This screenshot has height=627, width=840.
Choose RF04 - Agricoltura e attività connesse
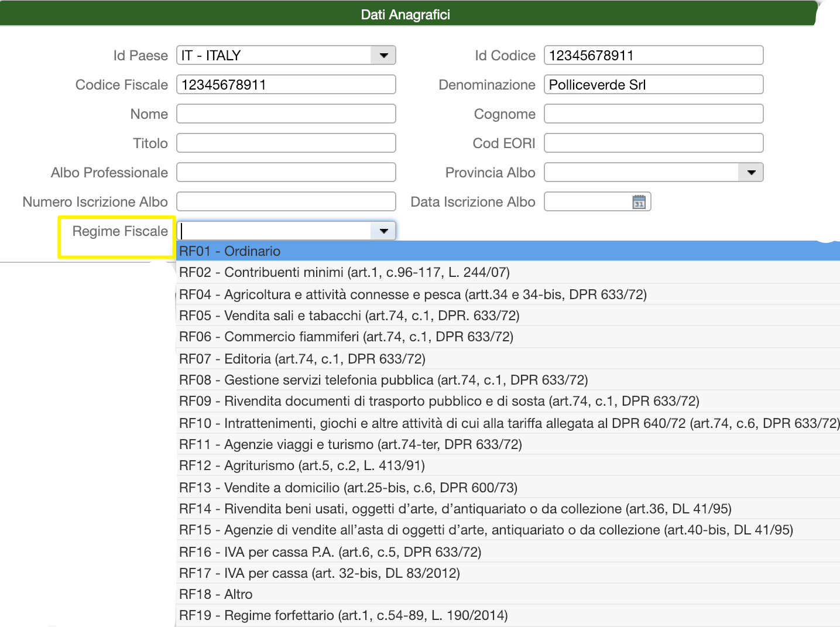click(508, 294)
